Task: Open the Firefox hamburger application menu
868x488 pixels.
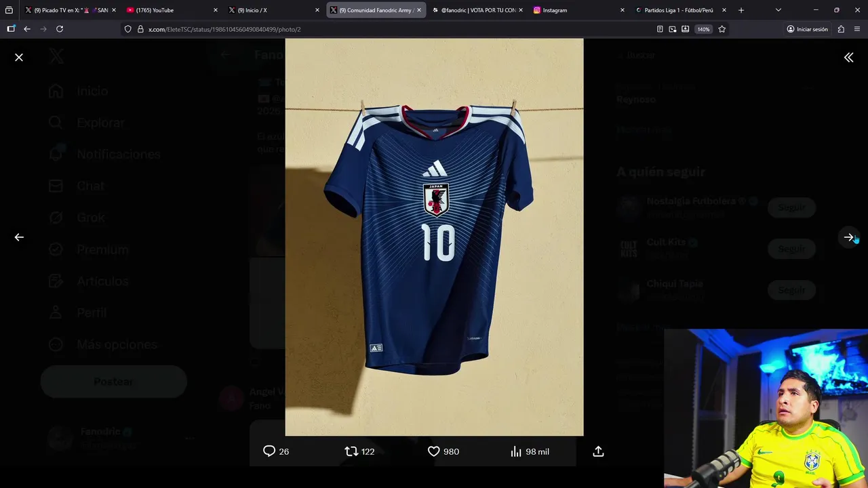Action: (x=858, y=29)
